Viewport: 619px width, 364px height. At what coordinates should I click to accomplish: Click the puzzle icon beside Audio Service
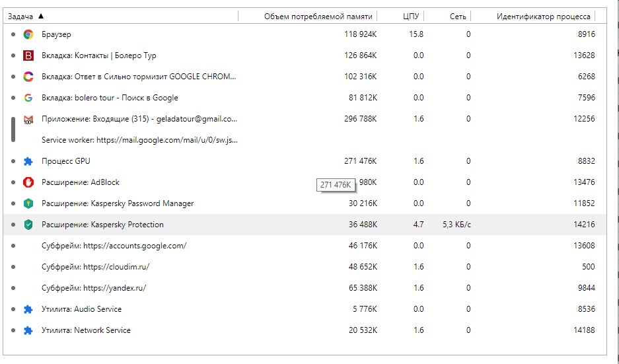pos(28,309)
